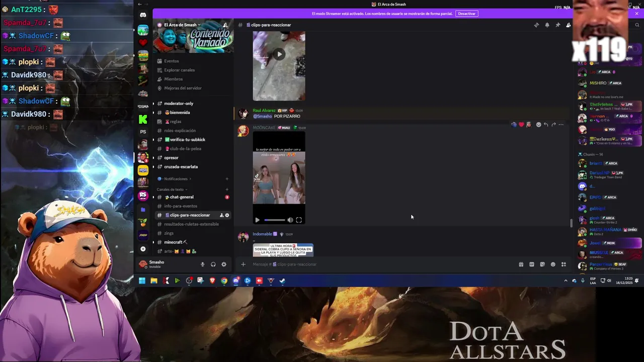
Task: Mute microphone in user panel
Action: pos(202,264)
